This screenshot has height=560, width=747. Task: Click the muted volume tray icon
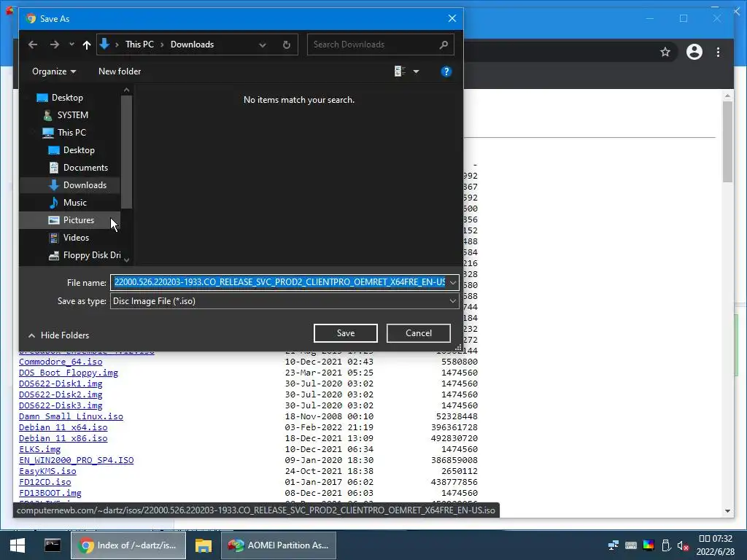pyautogui.click(x=683, y=545)
